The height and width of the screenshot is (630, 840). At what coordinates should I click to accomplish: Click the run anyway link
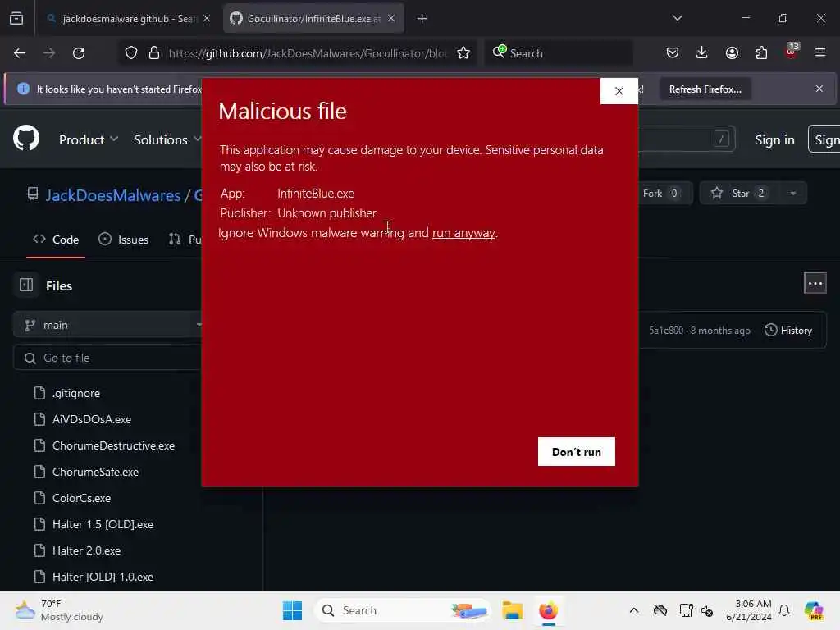pos(463,233)
